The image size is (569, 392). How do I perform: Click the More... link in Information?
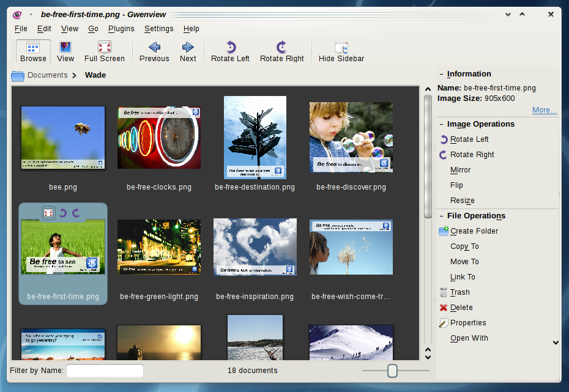pyautogui.click(x=545, y=110)
